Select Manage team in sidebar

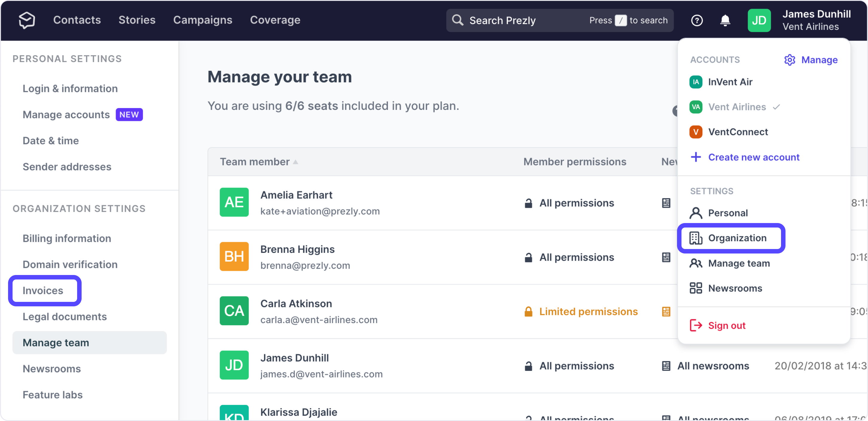(89, 343)
